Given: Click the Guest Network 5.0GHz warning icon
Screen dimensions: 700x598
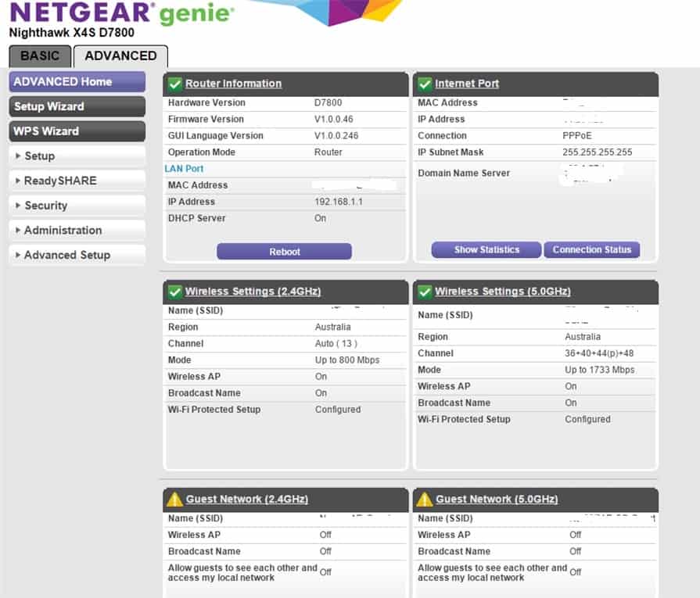Looking at the screenshot, I should tap(424, 500).
